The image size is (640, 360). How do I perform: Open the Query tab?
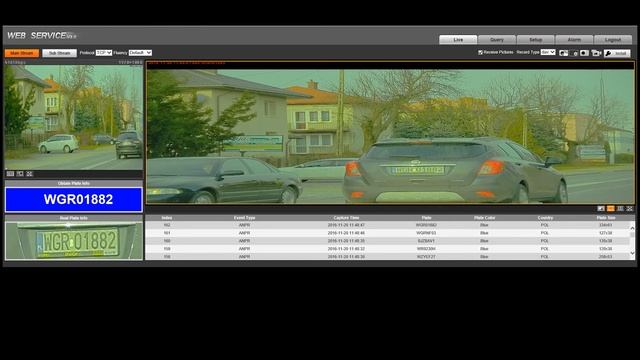(496, 40)
